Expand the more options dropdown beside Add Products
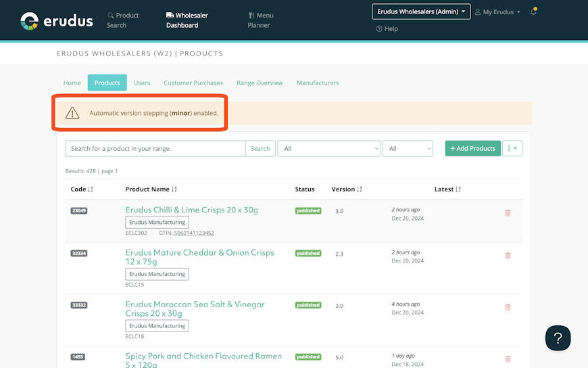The height and width of the screenshot is (368, 588). 512,148
